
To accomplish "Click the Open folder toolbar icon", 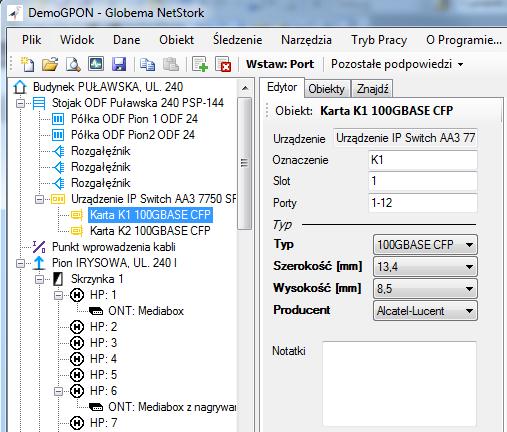I will pos(50,64).
